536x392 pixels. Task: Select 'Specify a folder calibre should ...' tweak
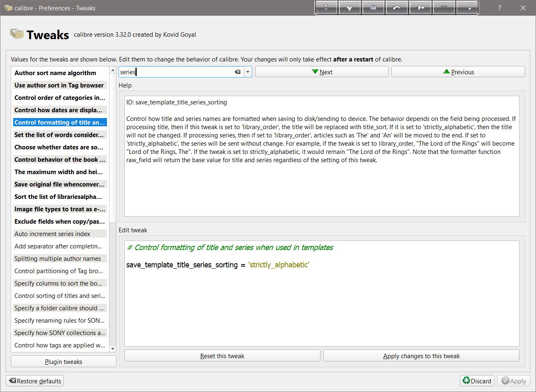click(x=60, y=308)
